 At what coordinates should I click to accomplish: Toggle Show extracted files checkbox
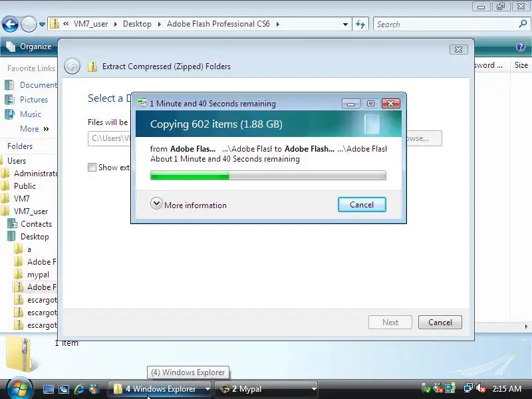92,168
